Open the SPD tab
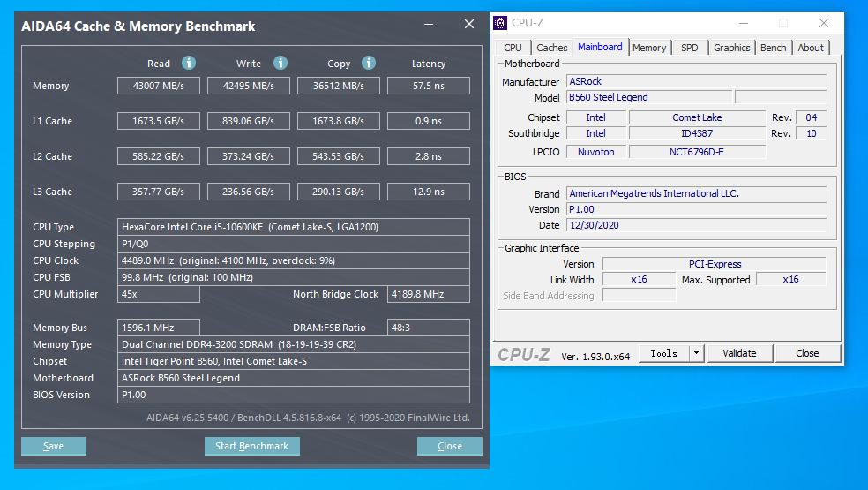This screenshot has width=868, height=490. pyautogui.click(x=689, y=48)
